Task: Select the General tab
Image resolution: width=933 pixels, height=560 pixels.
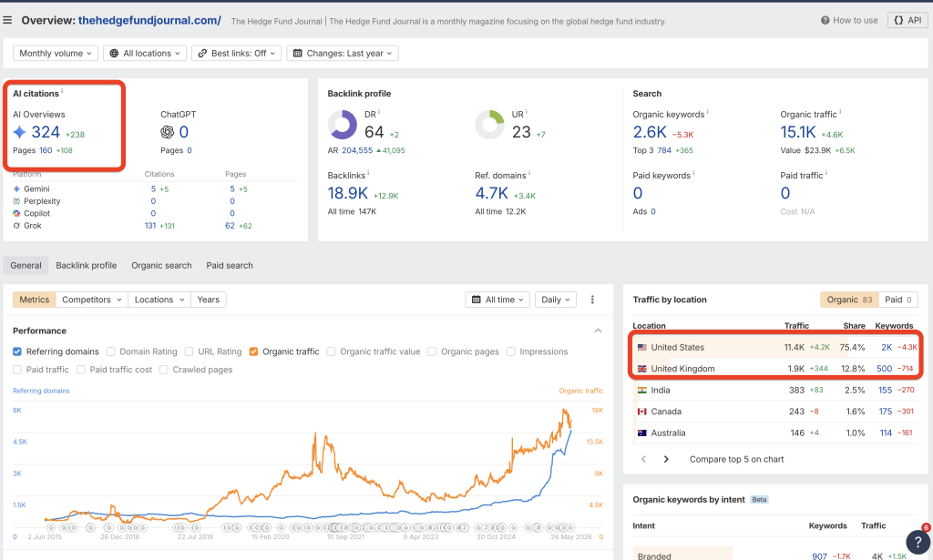Action: click(x=26, y=265)
